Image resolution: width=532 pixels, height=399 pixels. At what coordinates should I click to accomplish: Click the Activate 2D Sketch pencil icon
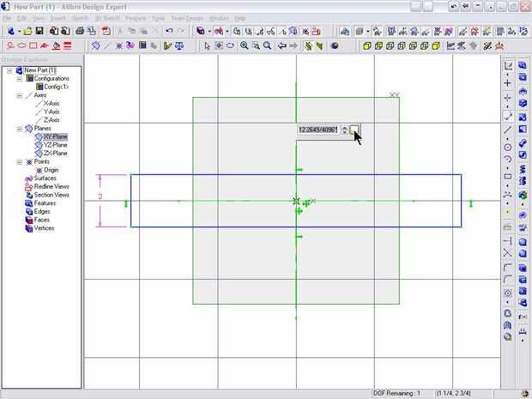coord(508,66)
